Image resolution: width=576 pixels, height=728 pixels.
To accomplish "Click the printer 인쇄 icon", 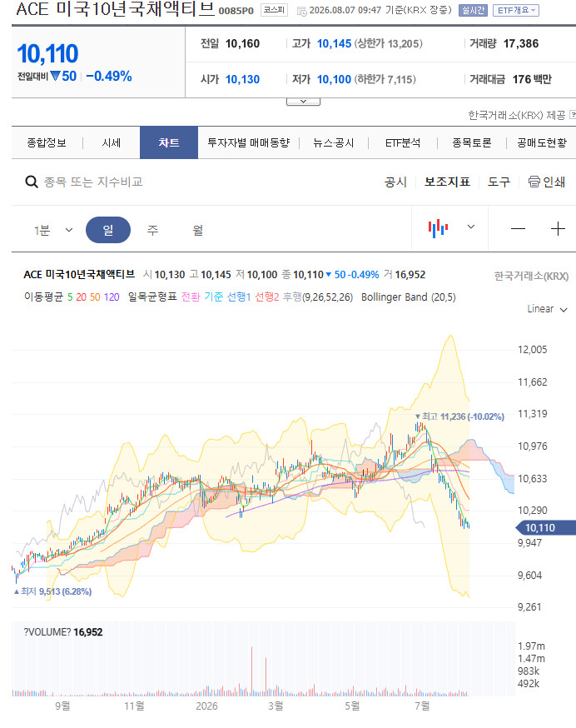I will pyautogui.click(x=534, y=182).
